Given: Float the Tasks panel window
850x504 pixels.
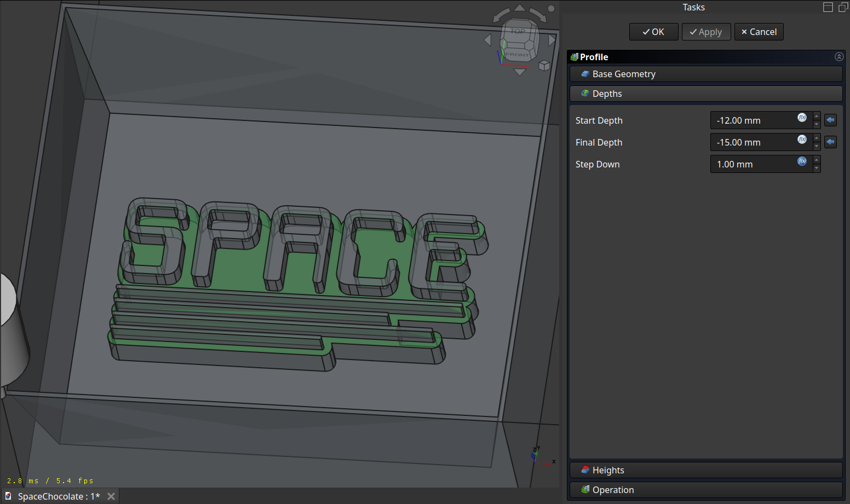Looking at the screenshot, I should [843, 7].
